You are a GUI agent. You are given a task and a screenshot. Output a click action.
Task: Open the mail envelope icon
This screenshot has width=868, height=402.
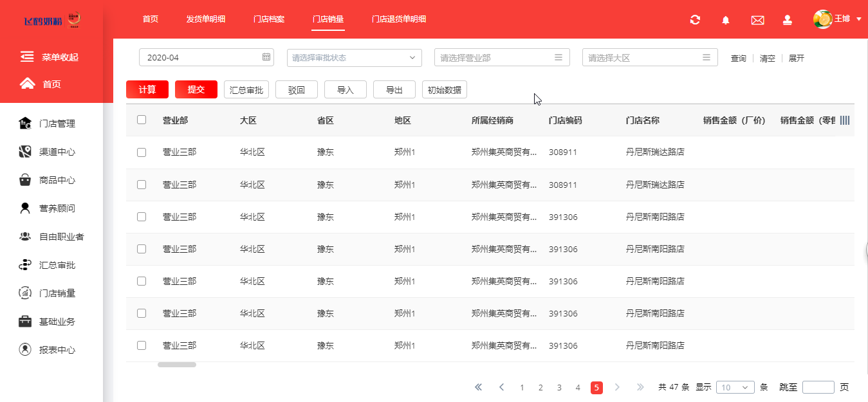[757, 20]
